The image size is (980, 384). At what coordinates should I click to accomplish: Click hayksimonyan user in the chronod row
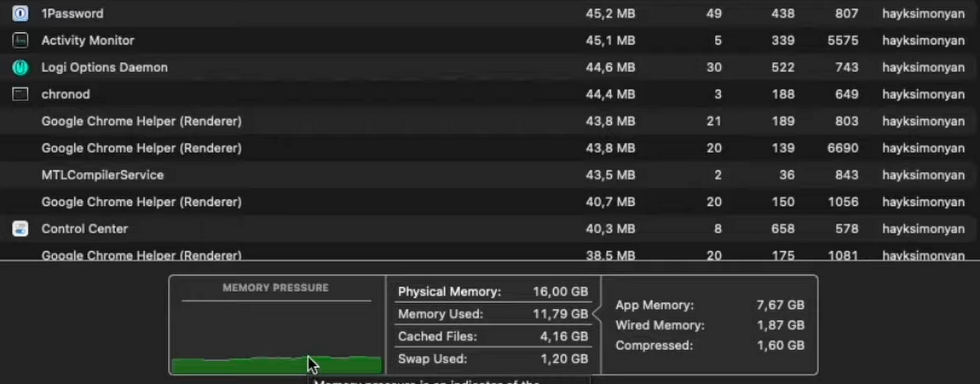923,94
